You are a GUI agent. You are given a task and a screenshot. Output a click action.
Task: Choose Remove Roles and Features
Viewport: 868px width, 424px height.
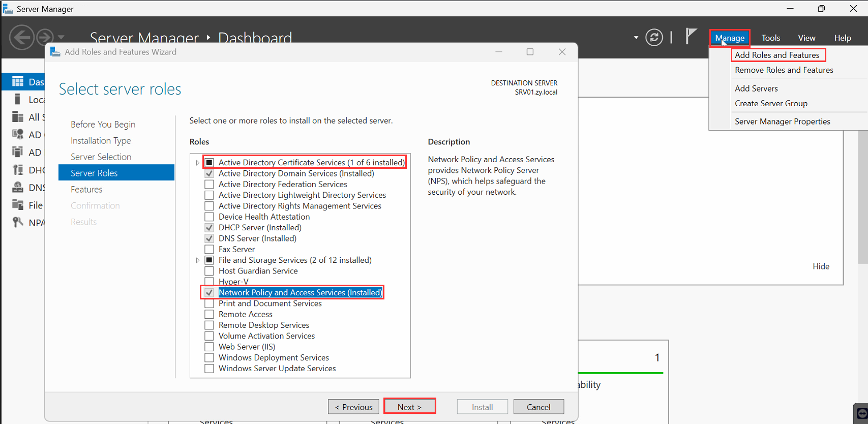[x=784, y=70]
